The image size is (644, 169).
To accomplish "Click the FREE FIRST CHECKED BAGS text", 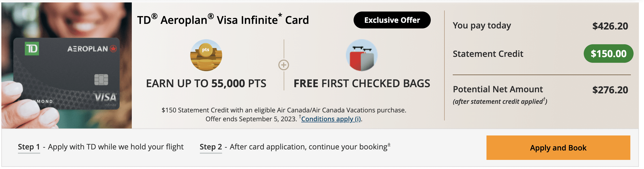I will tap(362, 83).
